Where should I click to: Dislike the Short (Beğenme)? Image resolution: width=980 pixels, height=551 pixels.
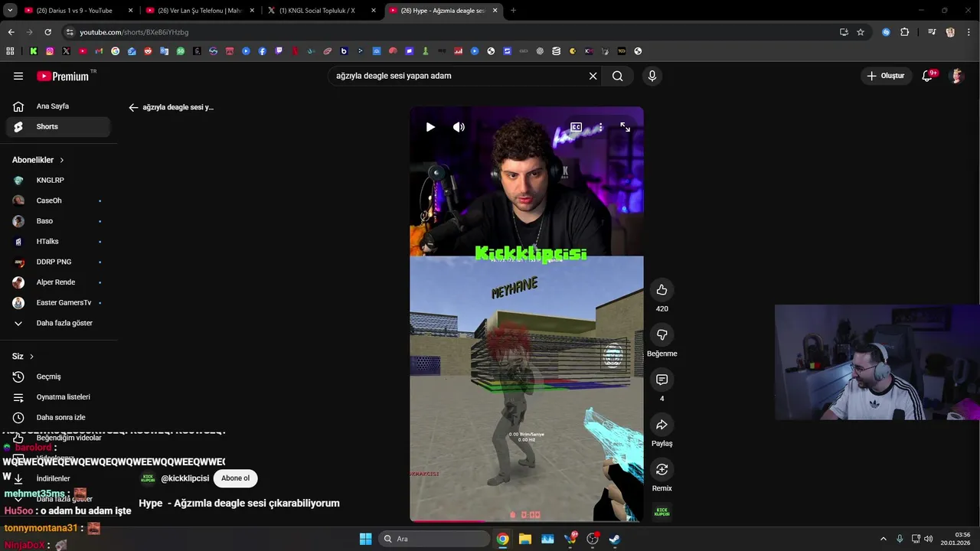(x=662, y=334)
